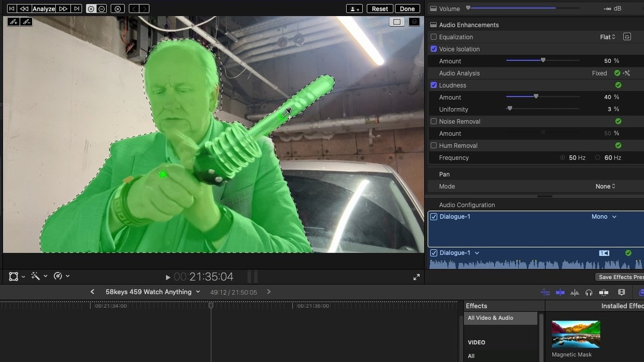Open the Transform tool icon below viewer
The height and width of the screenshot is (362, 644).
13,276
